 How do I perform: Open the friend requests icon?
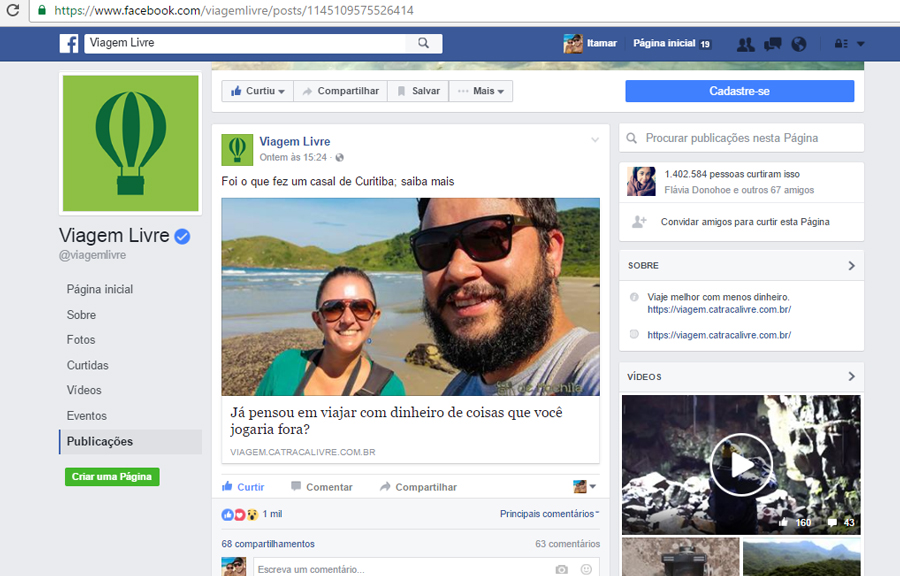coord(745,44)
